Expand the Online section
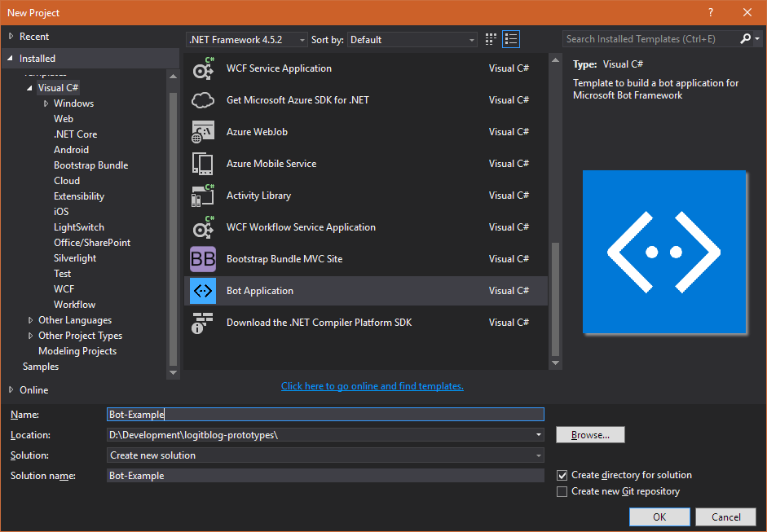This screenshot has width=767, height=532. [x=11, y=389]
